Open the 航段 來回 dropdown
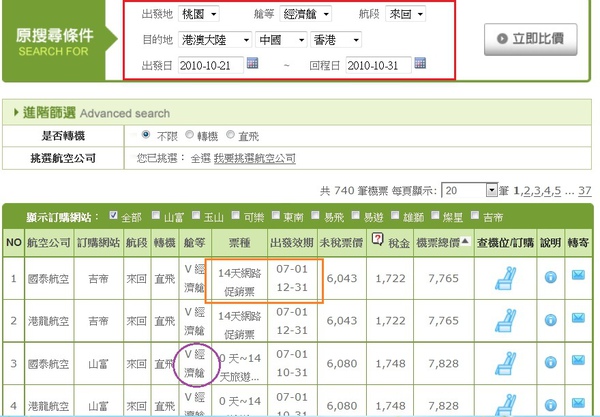This screenshot has width=600, height=417. [x=406, y=14]
